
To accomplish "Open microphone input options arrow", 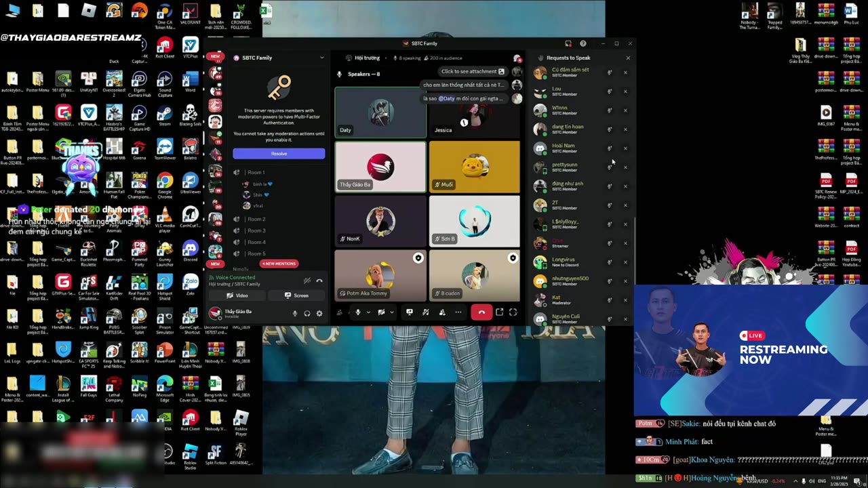I will 368,312.
